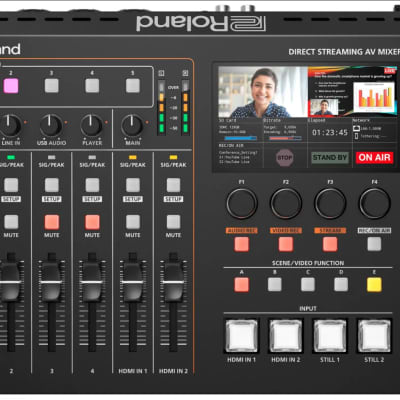Image resolution: width=400 pixels, height=400 pixels.
Task: Select scene C button
Action: 308,285
